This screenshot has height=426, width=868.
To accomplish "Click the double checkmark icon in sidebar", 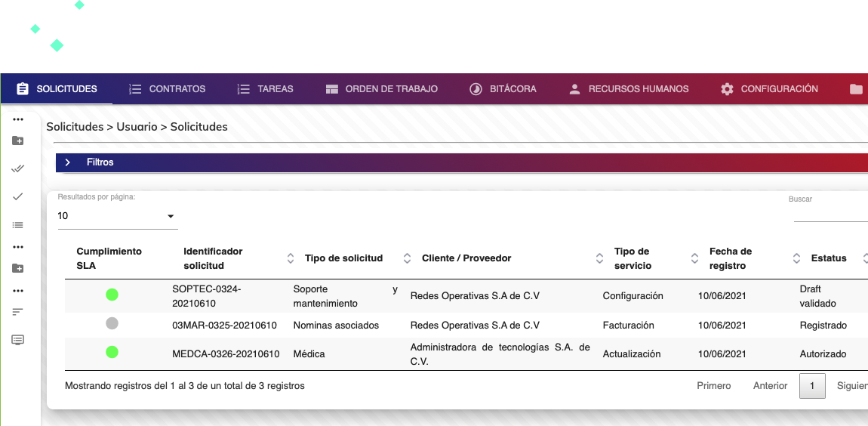I will tap(18, 168).
